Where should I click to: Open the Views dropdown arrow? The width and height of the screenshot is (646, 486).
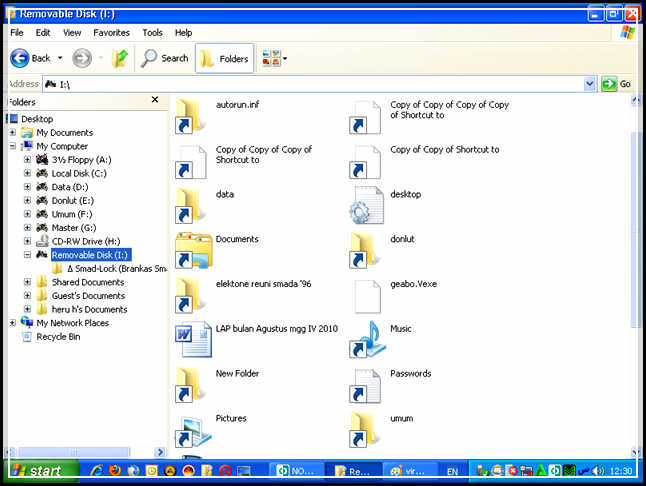(285, 58)
